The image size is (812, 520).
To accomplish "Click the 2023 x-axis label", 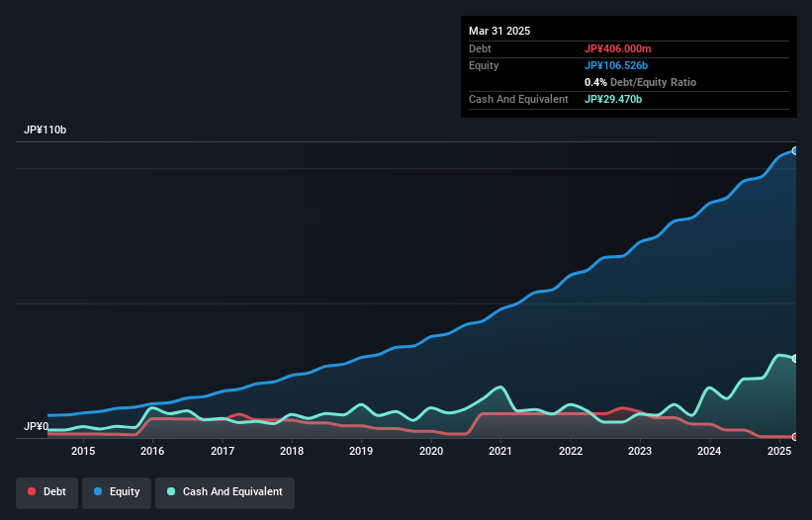I will pyautogui.click(x=640, y=451).
